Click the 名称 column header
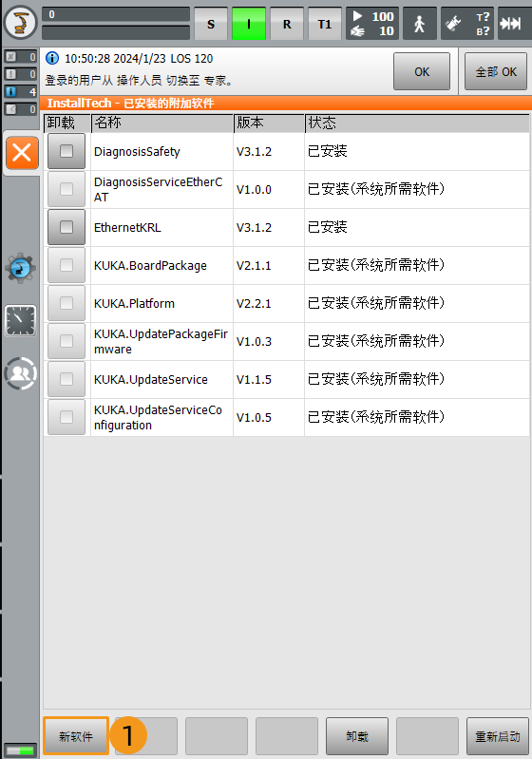532x759 pixels. point(162,123)
